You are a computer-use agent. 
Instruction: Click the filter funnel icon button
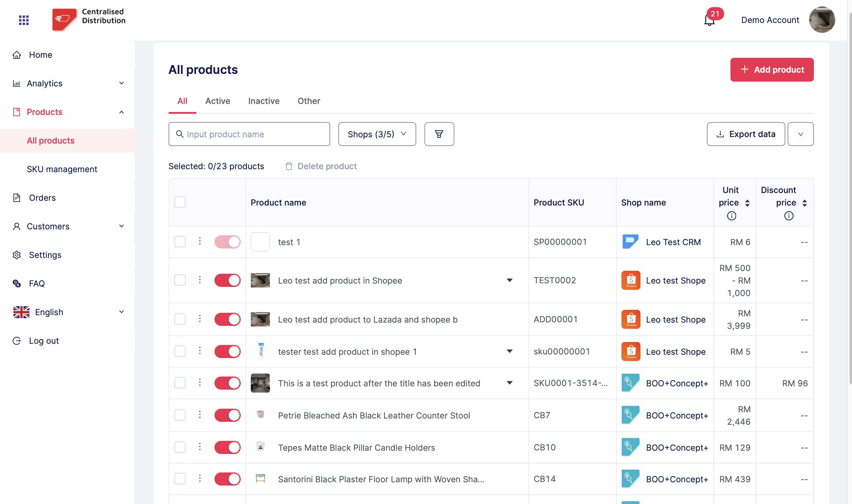click(439, 134)
